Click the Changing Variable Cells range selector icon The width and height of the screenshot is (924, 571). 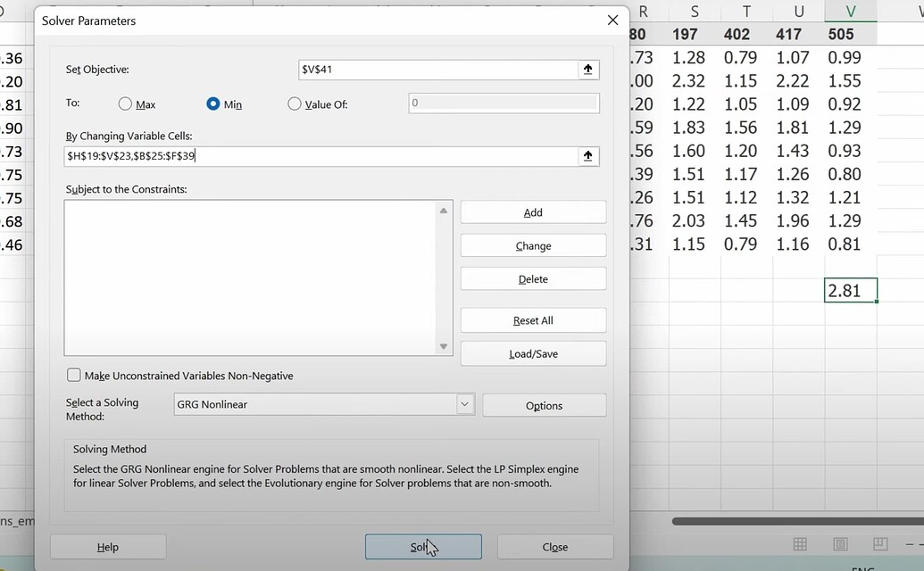[x=588, y=156]
